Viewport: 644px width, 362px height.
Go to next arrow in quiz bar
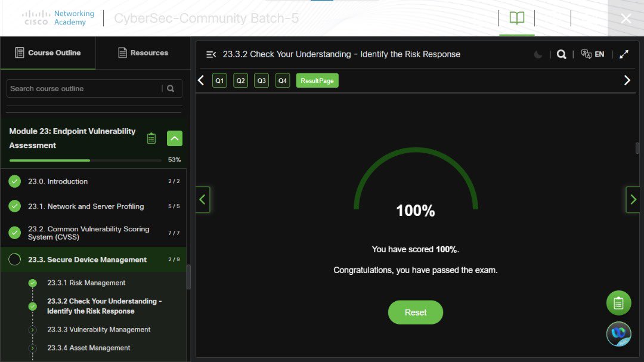pyautogui.click(x=627, y=81)
